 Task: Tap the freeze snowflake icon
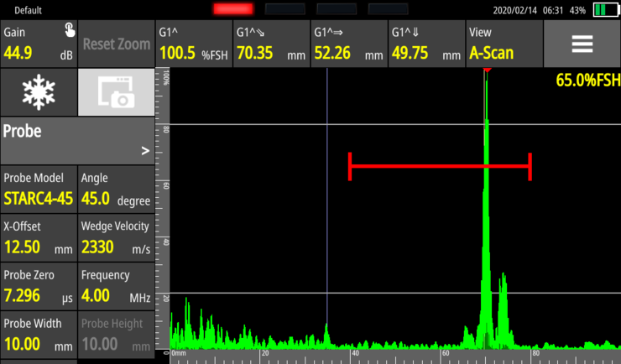coord(39,92)
